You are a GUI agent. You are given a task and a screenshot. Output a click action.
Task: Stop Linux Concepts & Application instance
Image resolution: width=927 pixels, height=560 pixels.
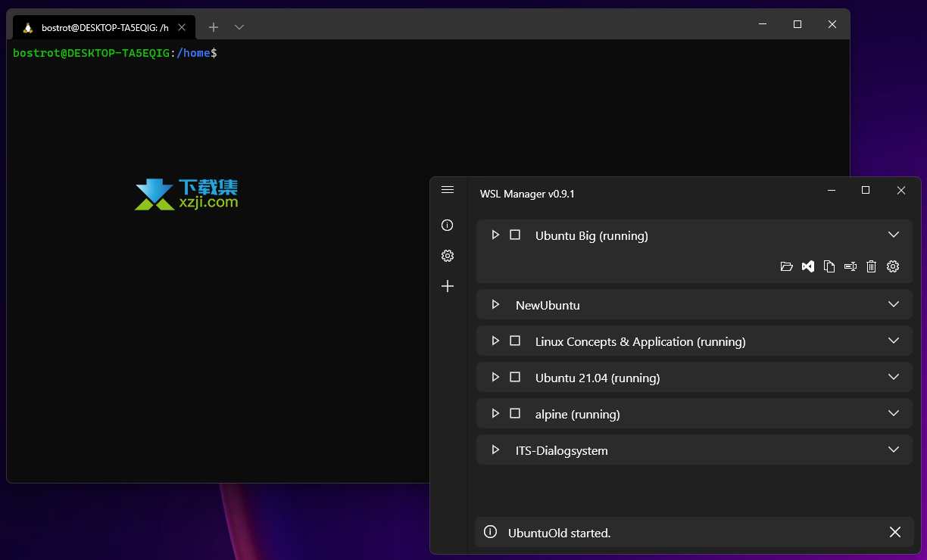coord(515,341)
